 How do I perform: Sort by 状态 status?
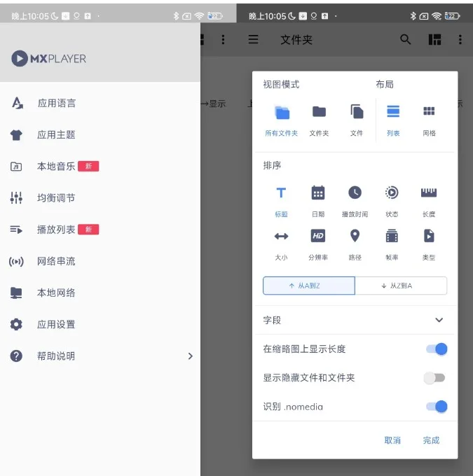tap(392, 202)
